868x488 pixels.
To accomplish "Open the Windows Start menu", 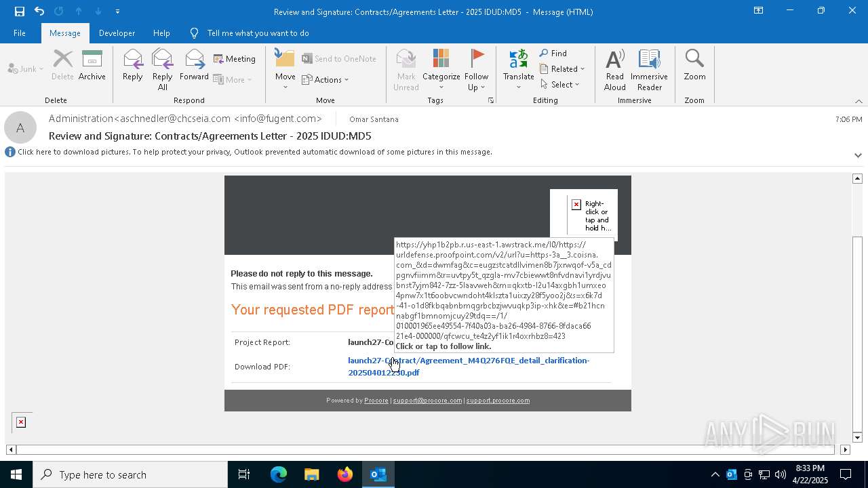I will coord(16,474).
